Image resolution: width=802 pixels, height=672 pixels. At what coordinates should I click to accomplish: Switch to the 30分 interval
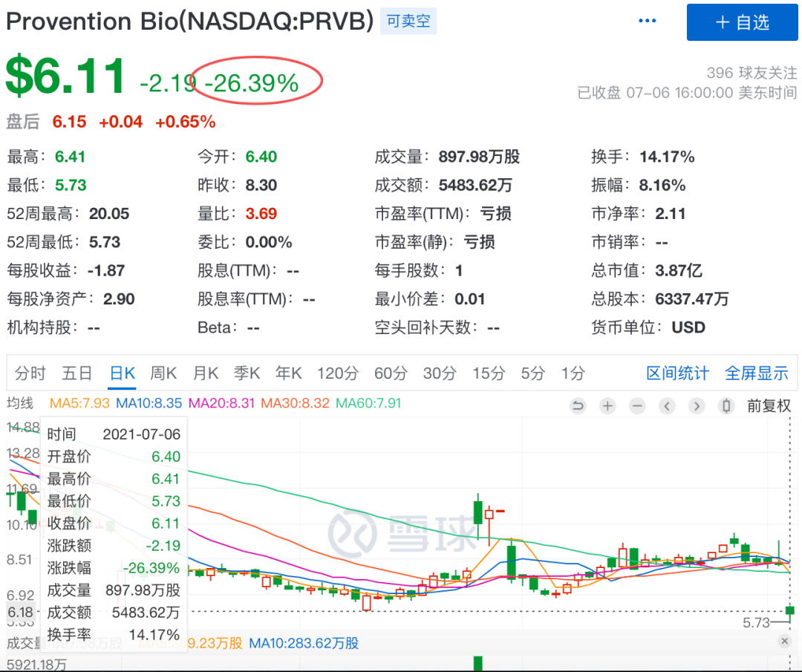pos(440,373)
